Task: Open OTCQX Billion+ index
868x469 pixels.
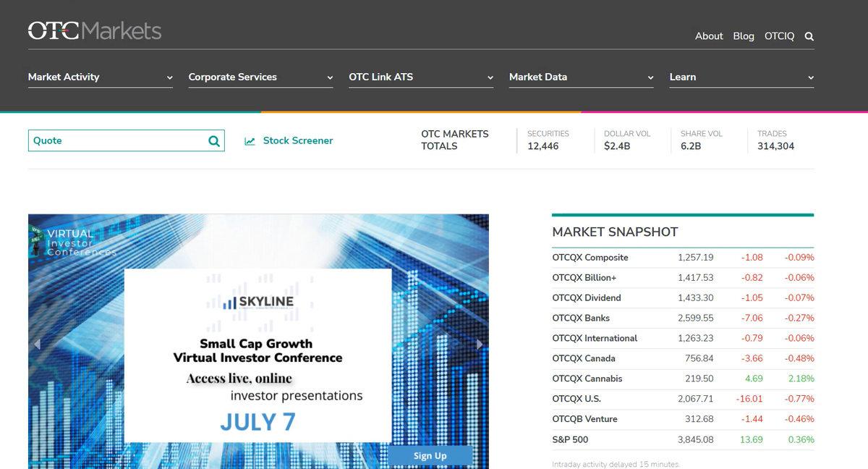Action: pyautogui.click(x=584, y=278)
